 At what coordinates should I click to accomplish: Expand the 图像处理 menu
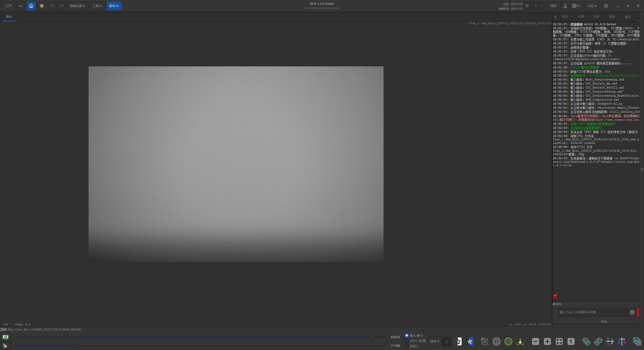(x=77, y=6)
